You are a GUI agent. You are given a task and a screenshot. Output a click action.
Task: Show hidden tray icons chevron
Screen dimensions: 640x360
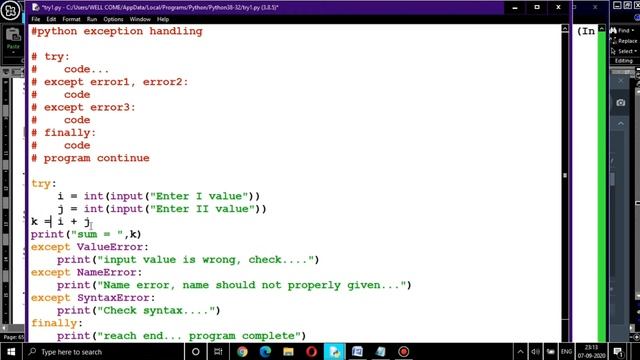pos(520,351)
